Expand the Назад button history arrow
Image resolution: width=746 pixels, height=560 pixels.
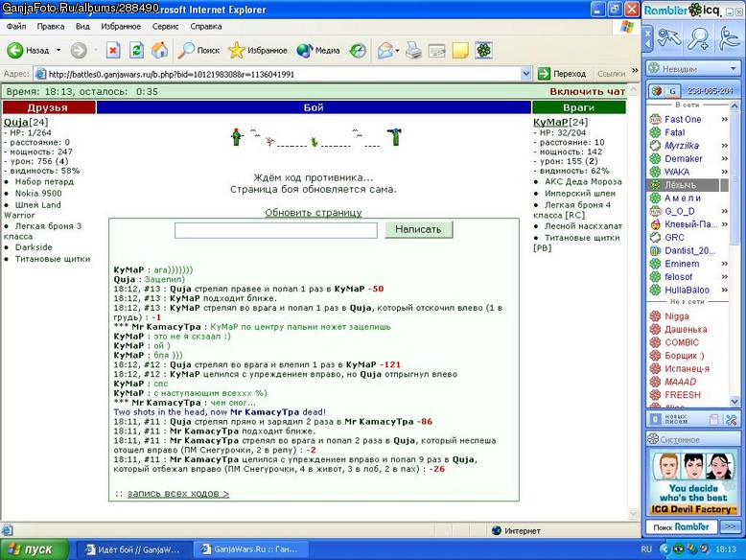click(x=58, y=50)
